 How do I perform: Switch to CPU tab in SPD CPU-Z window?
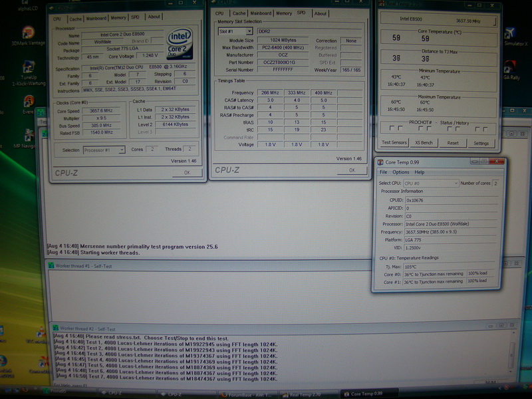tap(219, 13)
